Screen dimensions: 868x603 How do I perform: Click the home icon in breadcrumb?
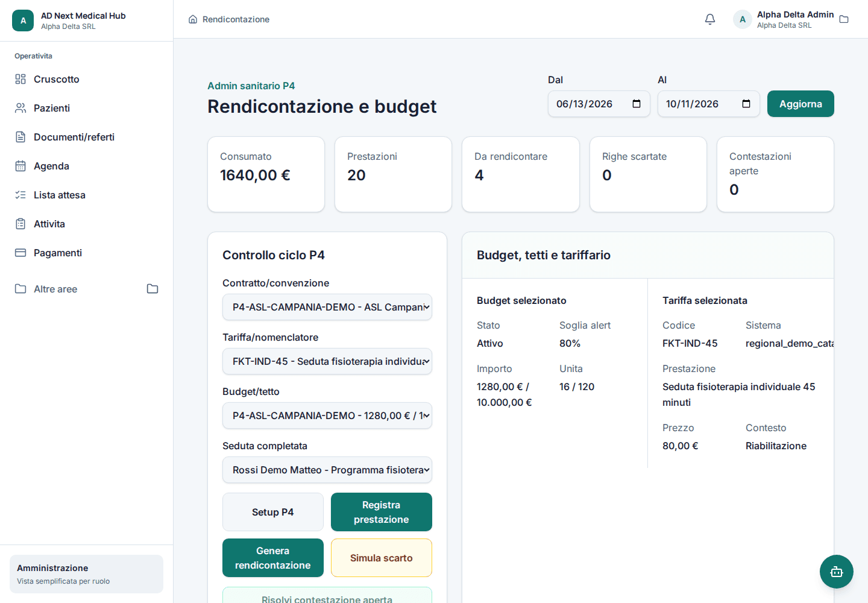(193, 19)
